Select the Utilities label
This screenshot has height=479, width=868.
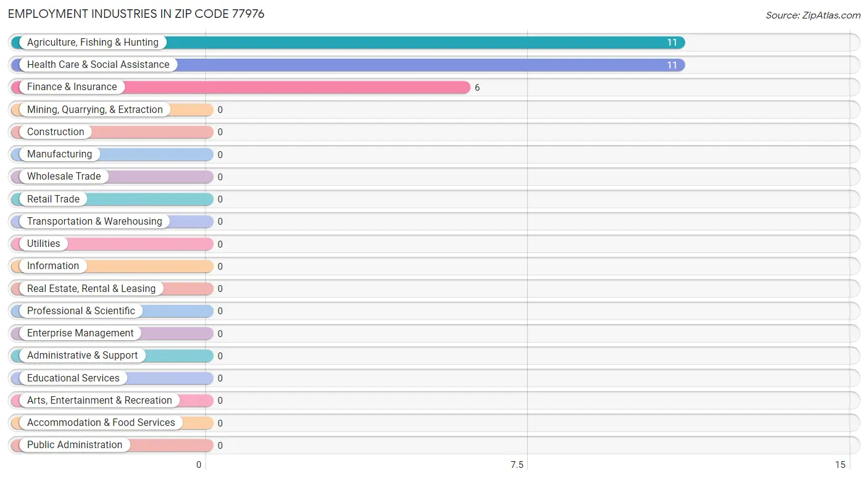[44, 244]
